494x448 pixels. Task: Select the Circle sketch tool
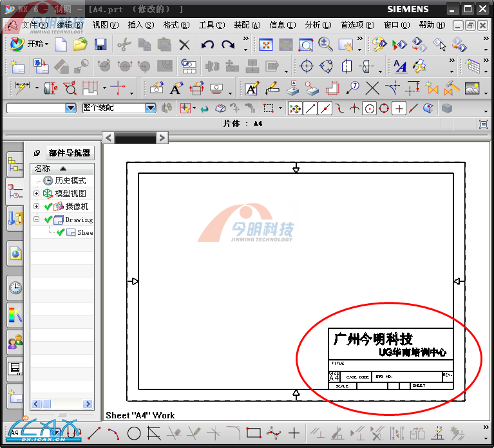pyautogui.click(x=134, y=434)
